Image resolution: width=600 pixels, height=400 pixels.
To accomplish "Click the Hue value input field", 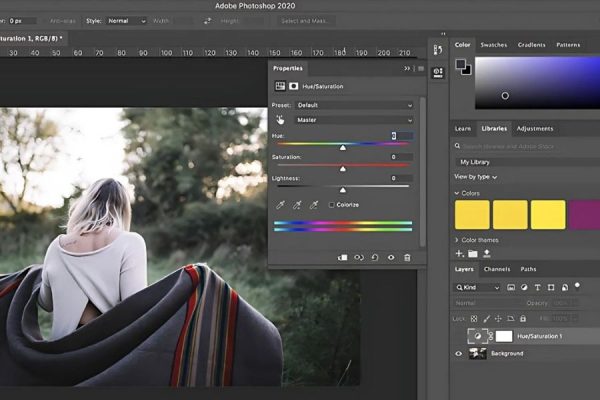I will (401, 135).
